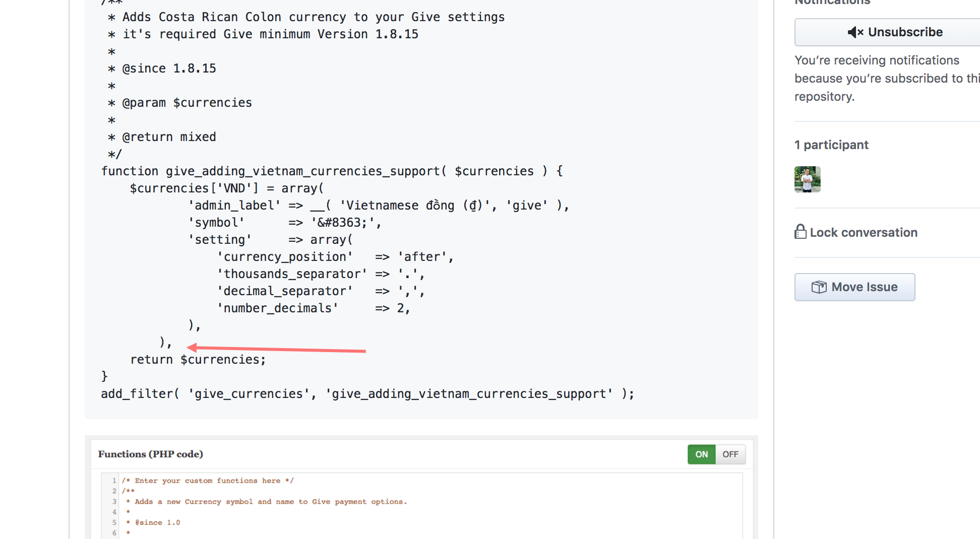
Task: Switch the PHP functions toggle to ON
Action: pos(701,454)
